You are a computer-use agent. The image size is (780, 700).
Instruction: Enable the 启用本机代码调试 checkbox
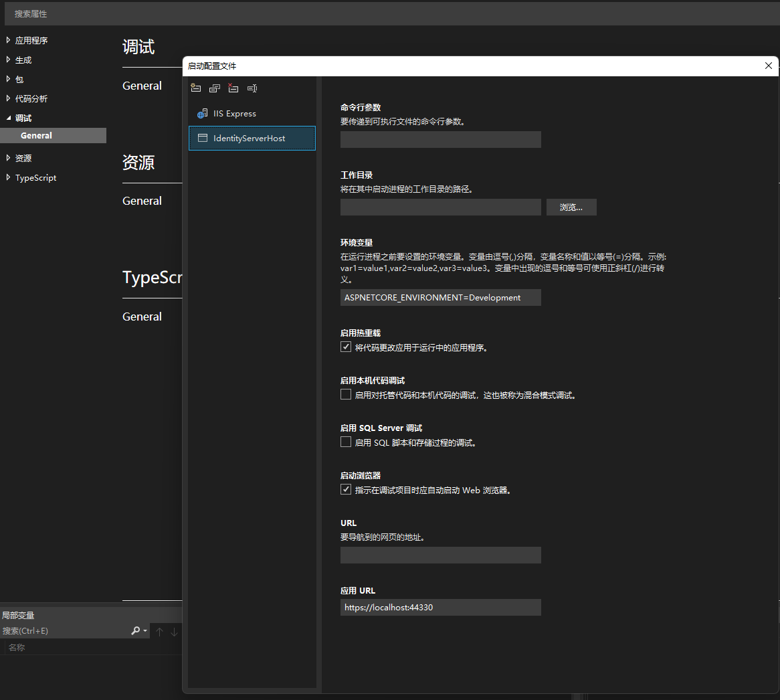tap(346, 394)
